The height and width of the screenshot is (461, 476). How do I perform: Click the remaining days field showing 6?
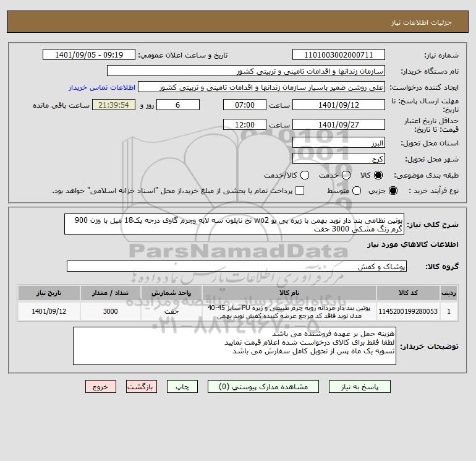pos(178,105)
